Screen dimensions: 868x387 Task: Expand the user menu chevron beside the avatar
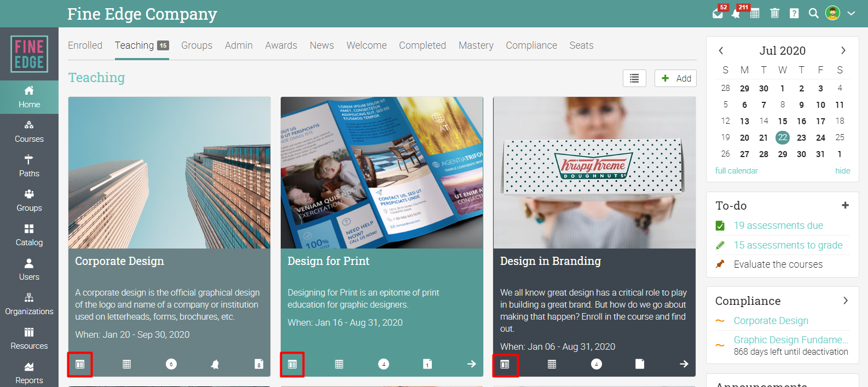click(x=851, y=14)
